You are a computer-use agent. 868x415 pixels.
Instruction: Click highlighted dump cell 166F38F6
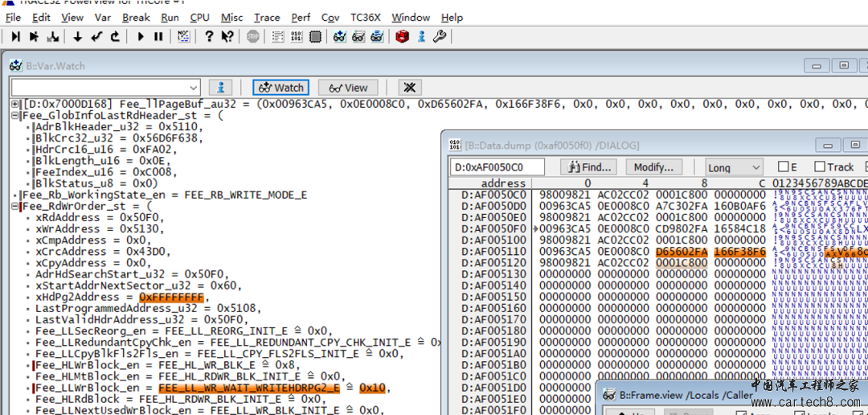point(740,252)
